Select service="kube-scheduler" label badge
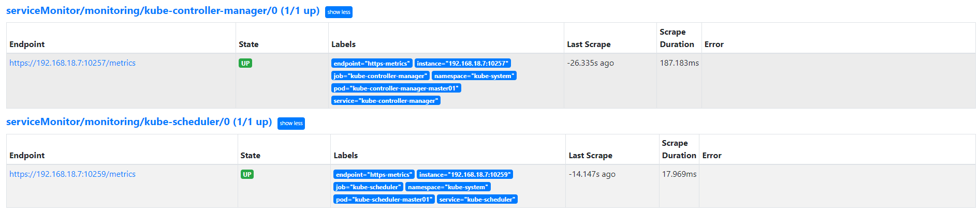Screen dimensions: 980x213 (x=477, y=199)
